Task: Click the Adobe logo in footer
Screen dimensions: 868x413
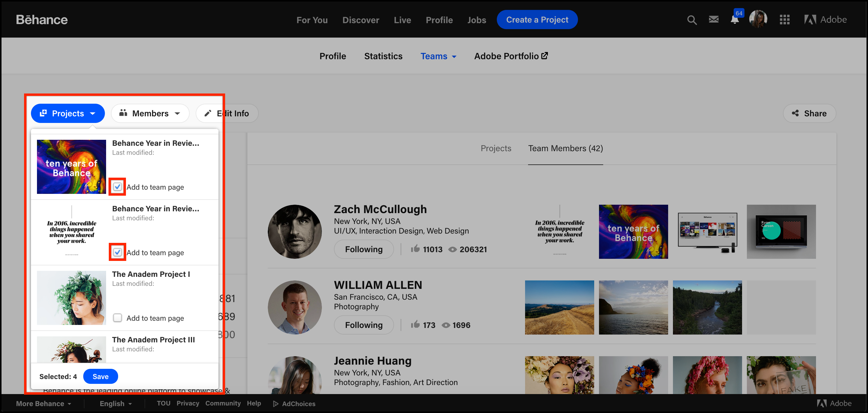Action: point(834,403)
